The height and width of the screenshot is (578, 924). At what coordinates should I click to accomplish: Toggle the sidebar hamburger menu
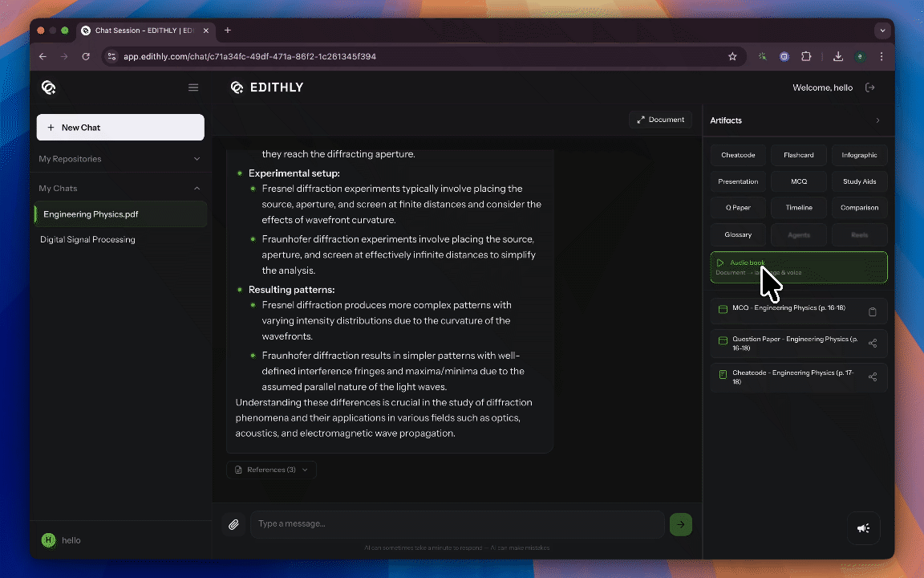[193, 88]
